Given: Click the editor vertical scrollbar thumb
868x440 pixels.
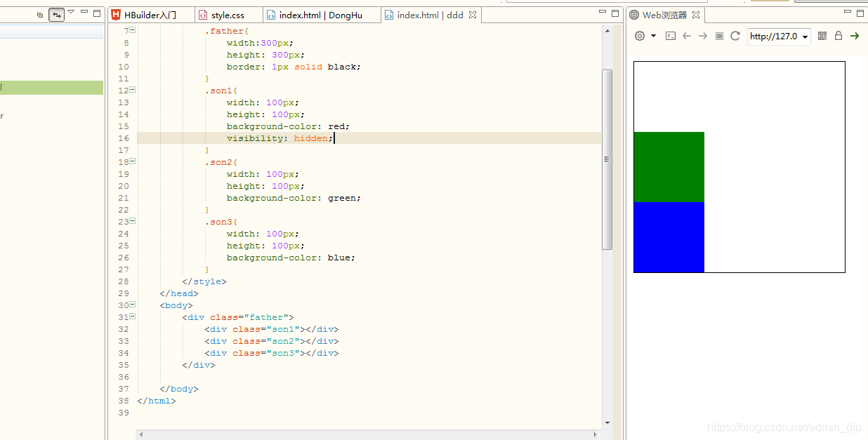Looking at the screenshot, I should click(x=607, y=159).
